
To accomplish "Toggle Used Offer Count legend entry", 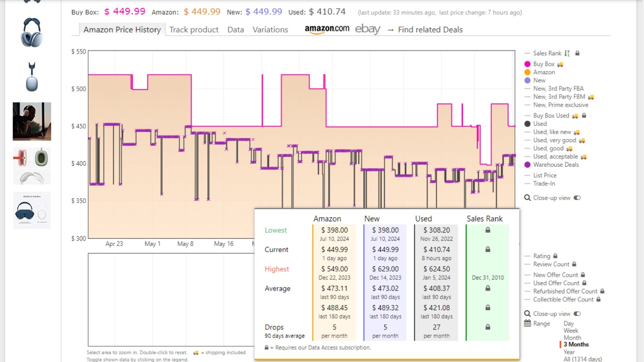I will coord(556,283).
